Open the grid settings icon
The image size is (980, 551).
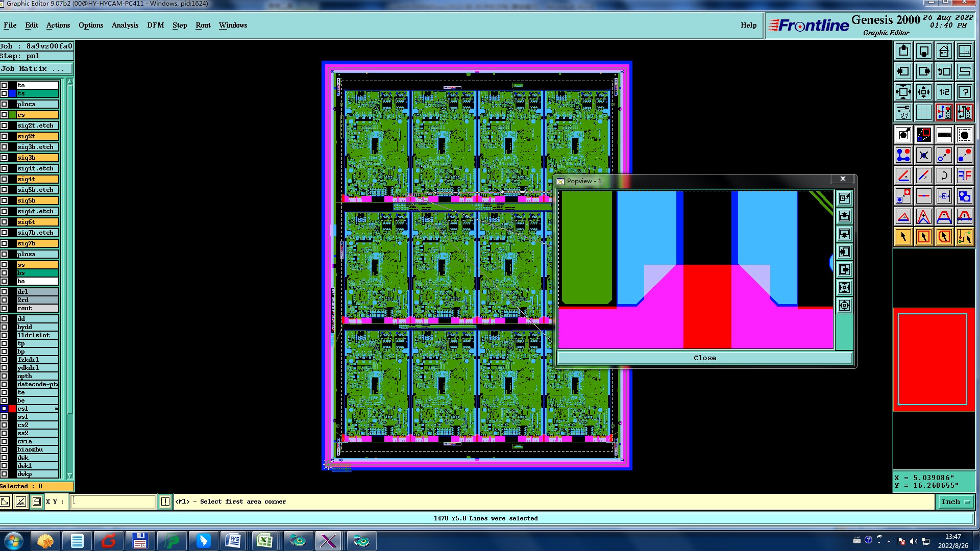(x=923, y=112)
